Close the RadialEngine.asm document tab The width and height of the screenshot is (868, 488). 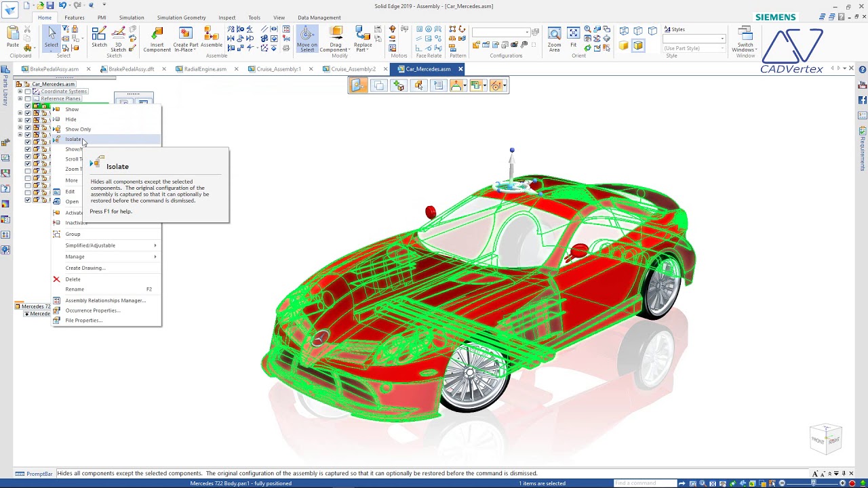pyautogui.click(x=236, y=69)
